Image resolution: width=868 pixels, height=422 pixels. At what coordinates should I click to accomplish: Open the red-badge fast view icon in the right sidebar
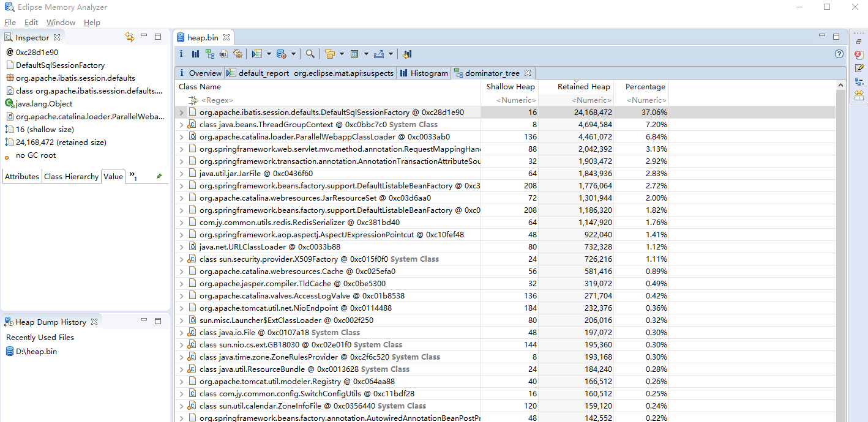pos(859,54)
